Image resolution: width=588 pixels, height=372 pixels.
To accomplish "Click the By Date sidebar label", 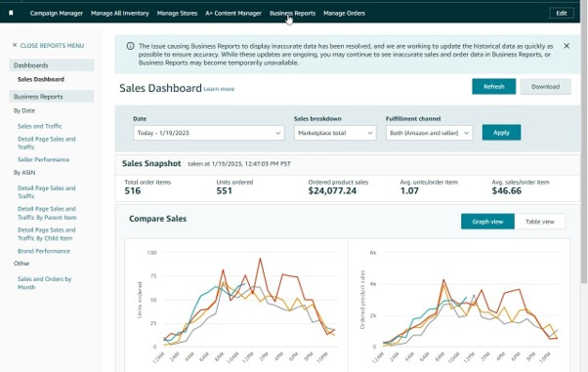I will [x=24, y=110].
